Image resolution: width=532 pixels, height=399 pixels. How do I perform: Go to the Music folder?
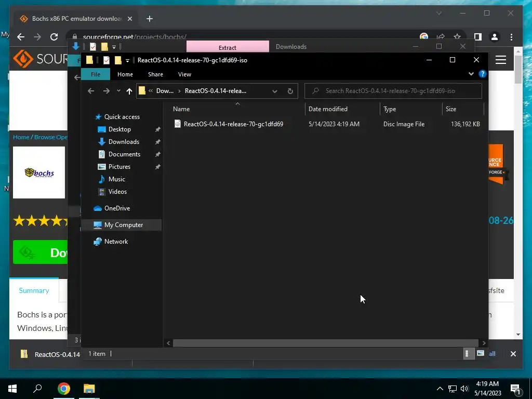click(x=116, y=179)
